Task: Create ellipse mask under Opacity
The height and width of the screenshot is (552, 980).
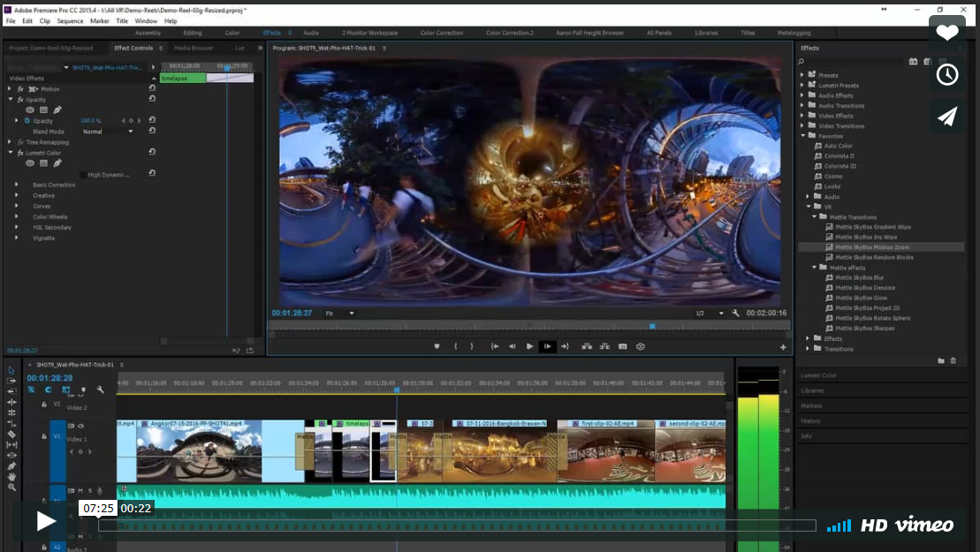Action: click(x=30, y=110)
